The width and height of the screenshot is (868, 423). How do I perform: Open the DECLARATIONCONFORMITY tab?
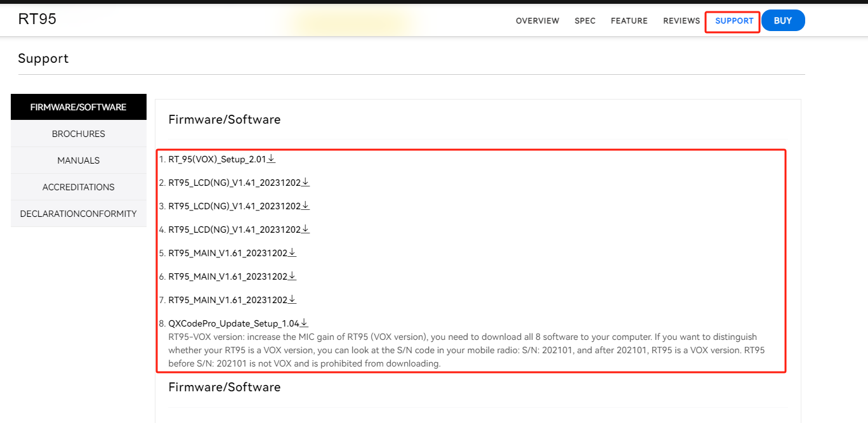click(79, 214)
